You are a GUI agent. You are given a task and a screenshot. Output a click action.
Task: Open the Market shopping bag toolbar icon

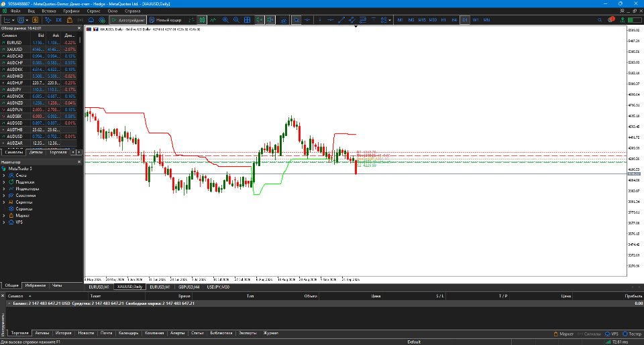[x=69, y=19]
